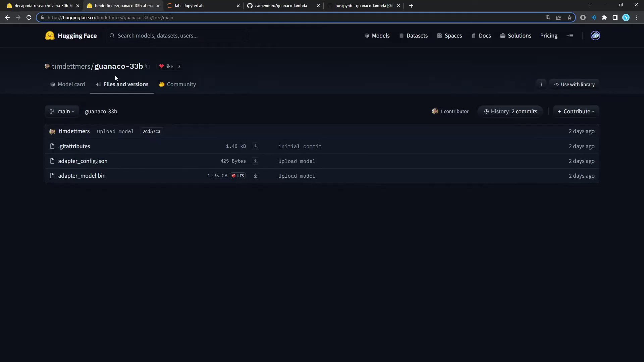Viewport: 644px width, 362px height.
Task: Open commit 2cd57ca
Action: click(151, 131)
